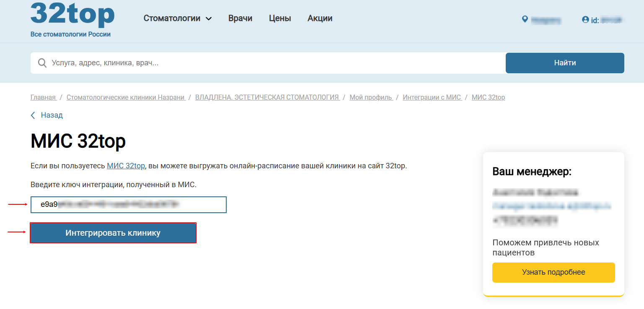Click the Поможем привлечь новых пациентов text
The width and height of the screenshot is (644, 309).
[546, 248]
